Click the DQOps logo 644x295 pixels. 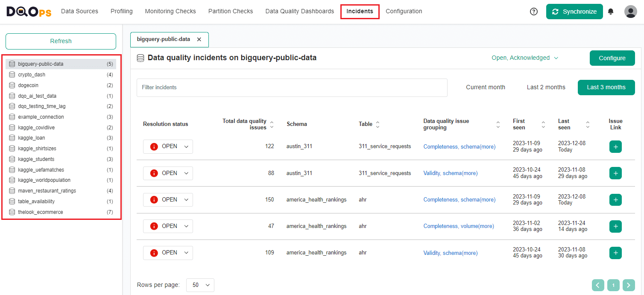click(x=27, y=12)
